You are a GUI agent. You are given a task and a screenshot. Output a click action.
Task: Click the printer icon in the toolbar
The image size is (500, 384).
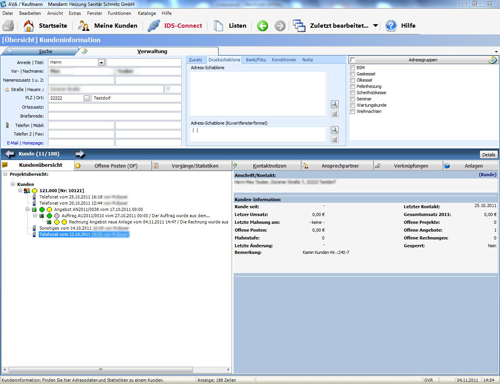tap(9, 26)
